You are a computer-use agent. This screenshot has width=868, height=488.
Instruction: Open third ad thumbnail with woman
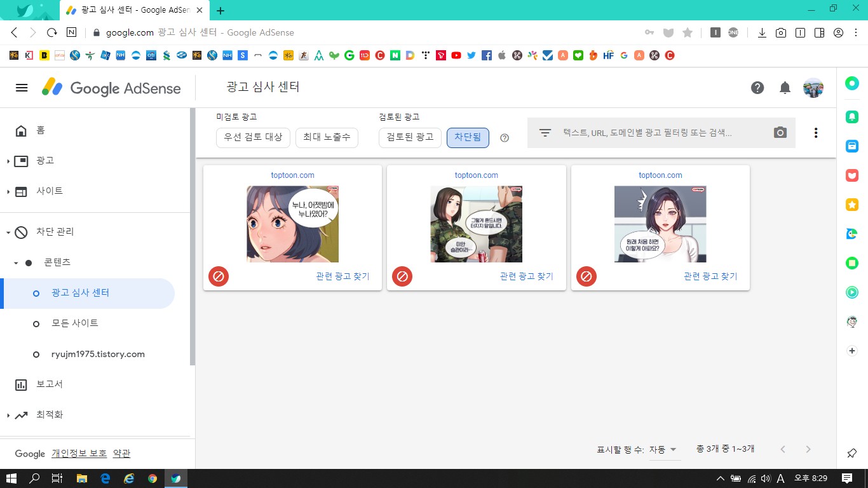660,224
